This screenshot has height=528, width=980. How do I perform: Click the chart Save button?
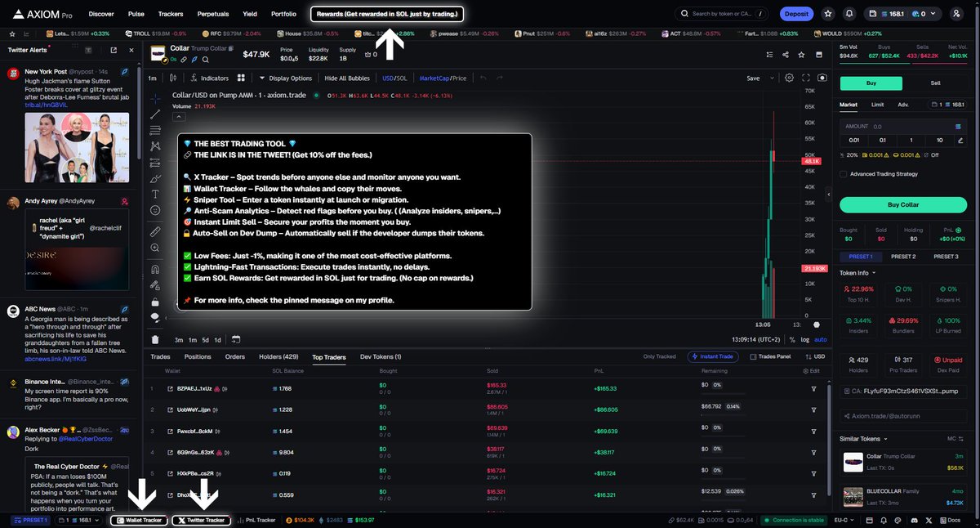pos(753,78)
